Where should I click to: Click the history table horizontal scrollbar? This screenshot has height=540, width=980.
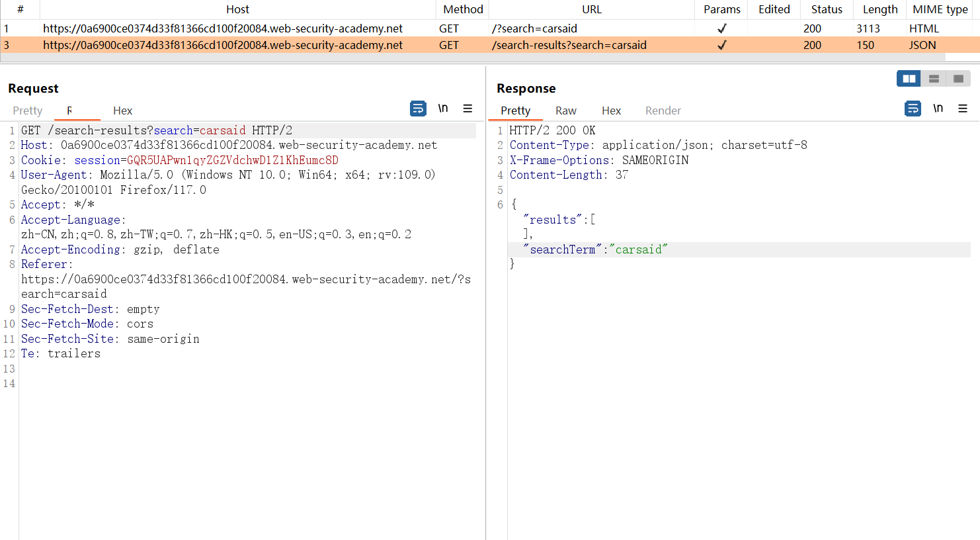click(x=473, y=58)
